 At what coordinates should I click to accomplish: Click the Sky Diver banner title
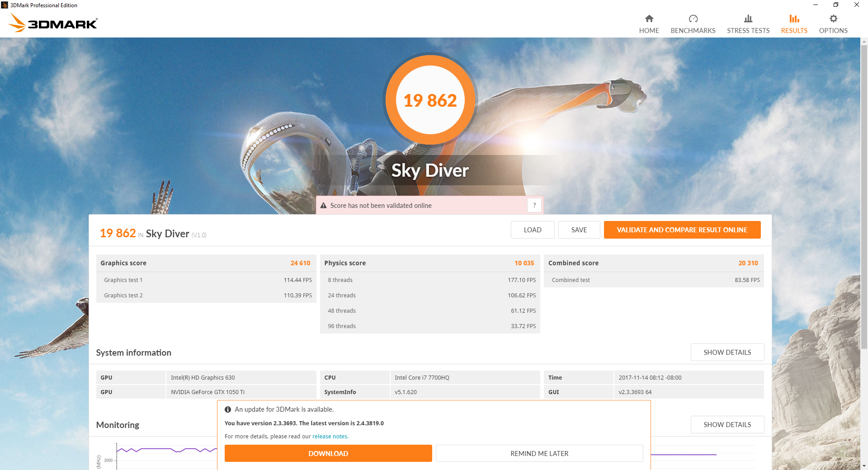tap(430, 170)
